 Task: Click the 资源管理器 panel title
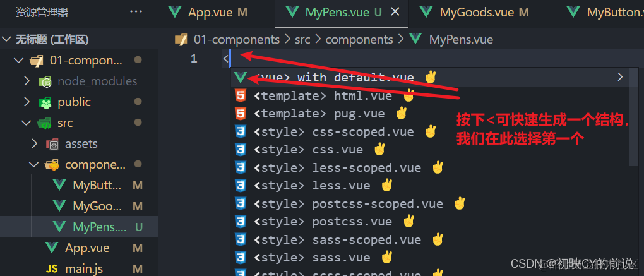coord(42,13)
